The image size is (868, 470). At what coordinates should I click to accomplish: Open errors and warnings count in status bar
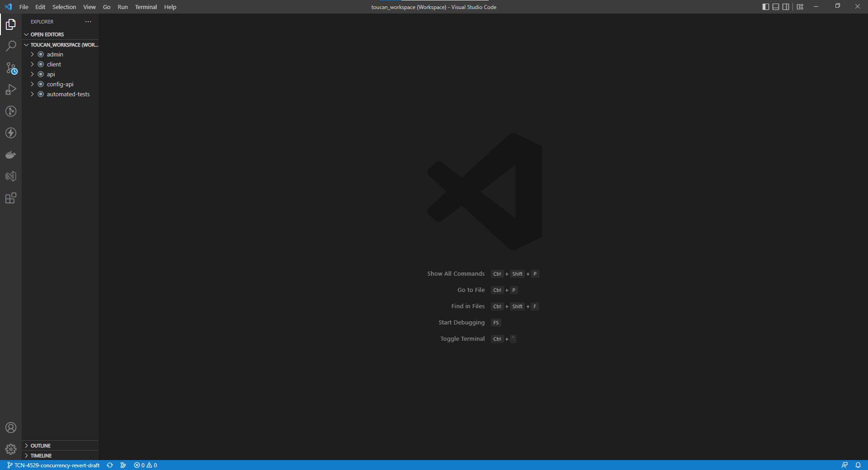[146, 465]
